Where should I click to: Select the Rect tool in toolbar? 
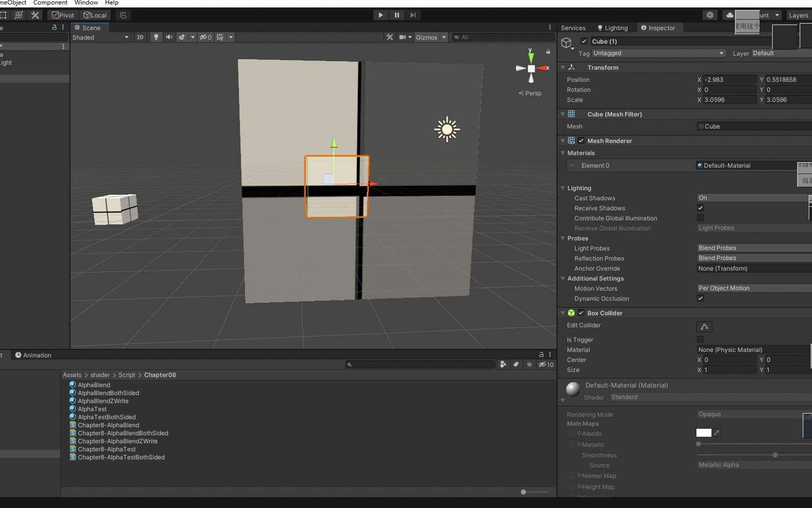(3, 15)
